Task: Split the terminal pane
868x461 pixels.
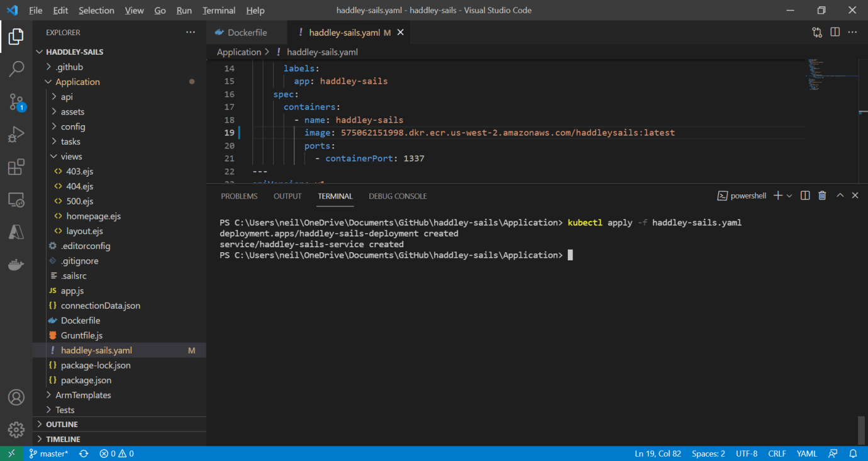Action: click(x=805, y=196)
